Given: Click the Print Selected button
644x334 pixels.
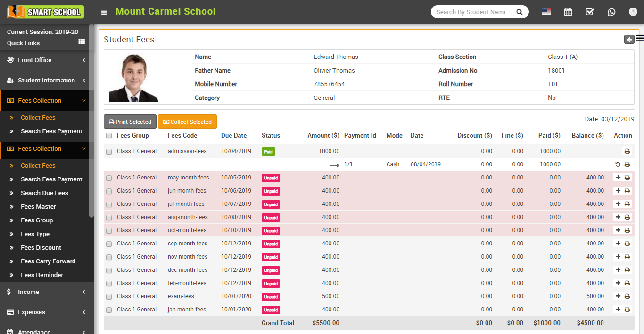Looking at the screenshot, I should [x=130, y=122].
